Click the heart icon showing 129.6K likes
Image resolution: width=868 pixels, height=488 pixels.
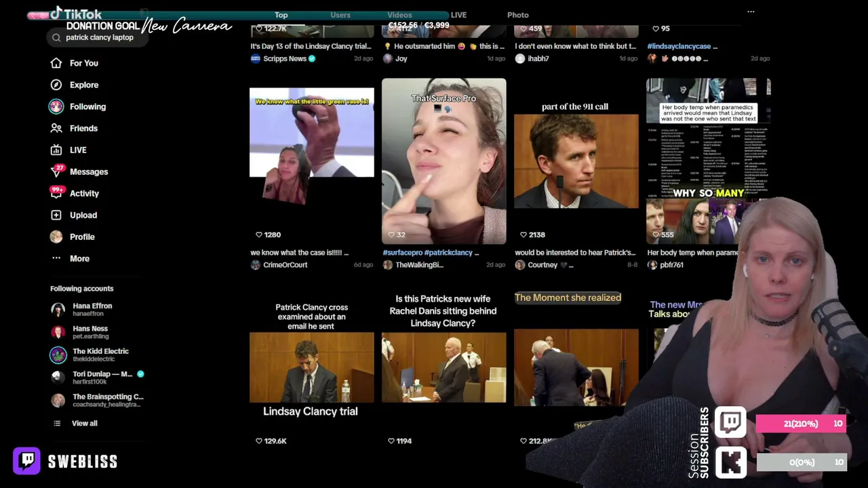(258, 441)
